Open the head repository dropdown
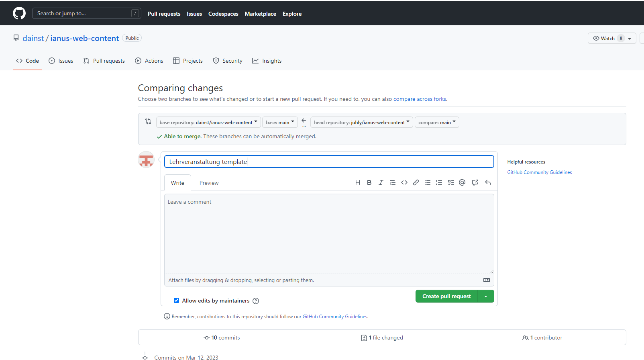This screenshot has width=644, height=360. coord(361,122)
